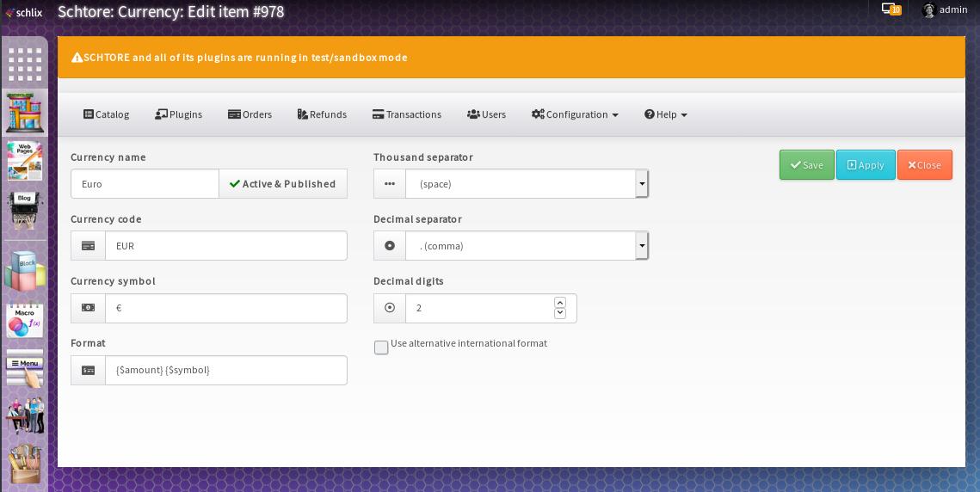Click the circle icon beside Decimal separator

click(390, 246)
